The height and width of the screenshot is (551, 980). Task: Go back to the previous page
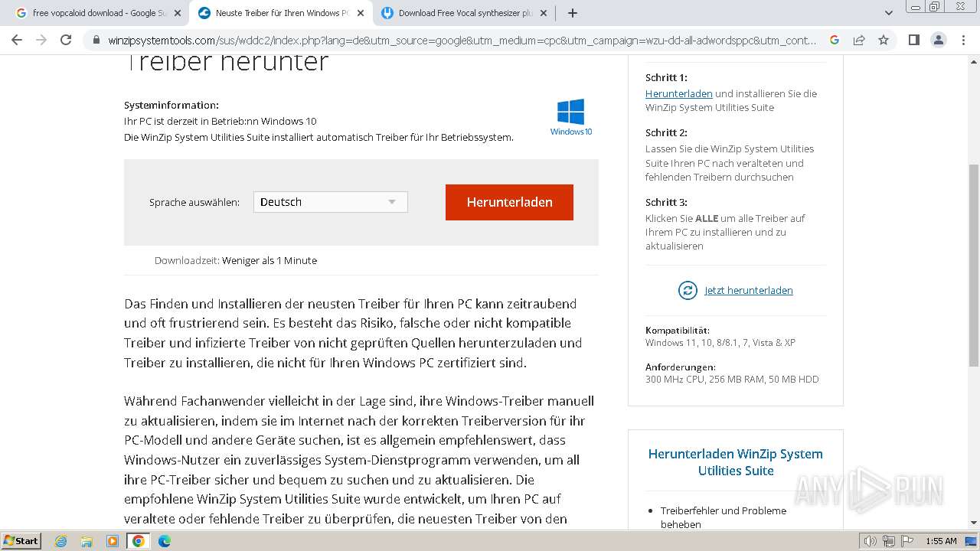tap(17, 40)
